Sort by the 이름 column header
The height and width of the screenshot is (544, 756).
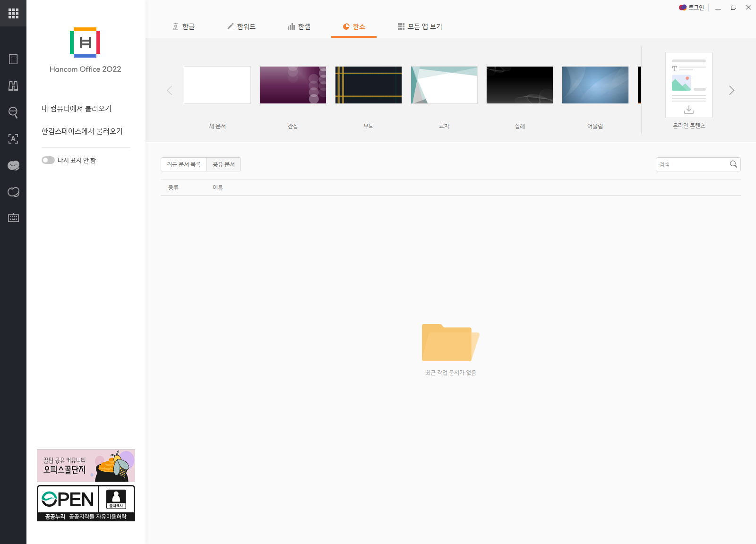pyautogui.click(x=218, y=187)
